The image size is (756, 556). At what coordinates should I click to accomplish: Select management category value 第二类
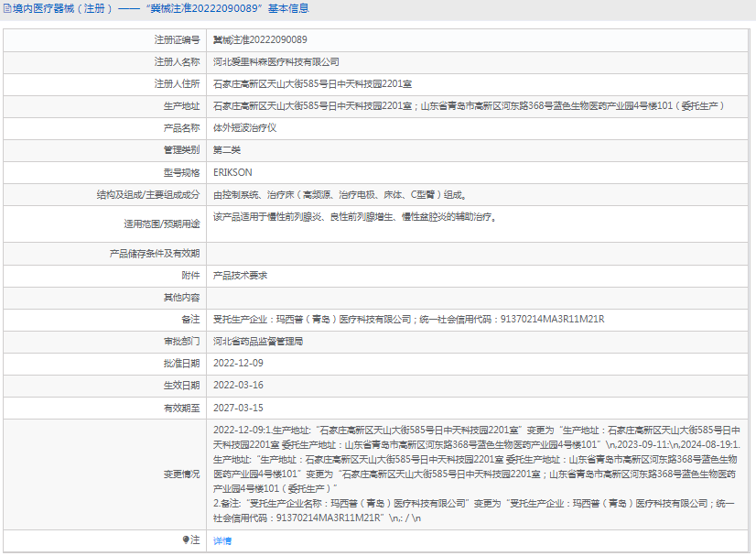227,150
